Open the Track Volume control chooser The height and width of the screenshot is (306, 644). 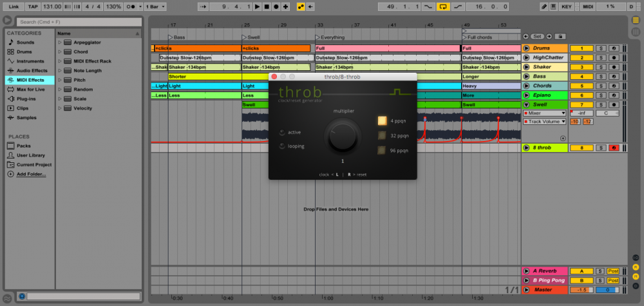pyautogui.click(x=544, y=122)
